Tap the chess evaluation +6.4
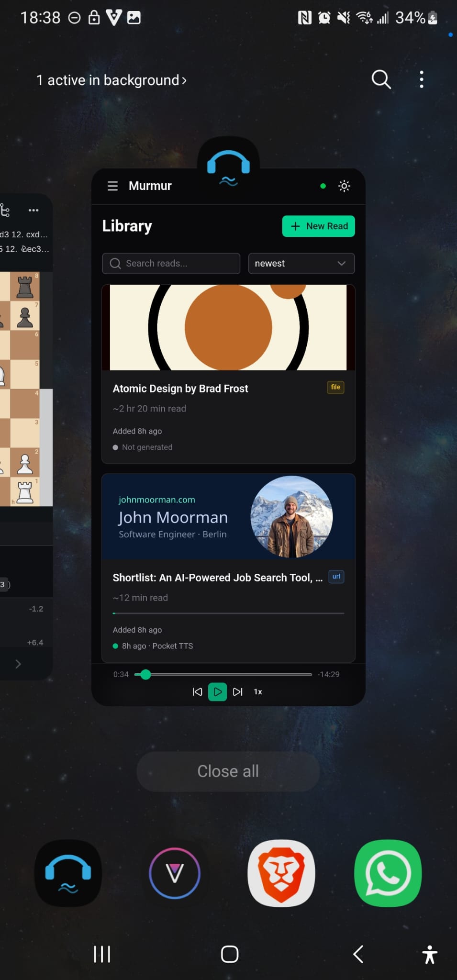 point(35,643)
